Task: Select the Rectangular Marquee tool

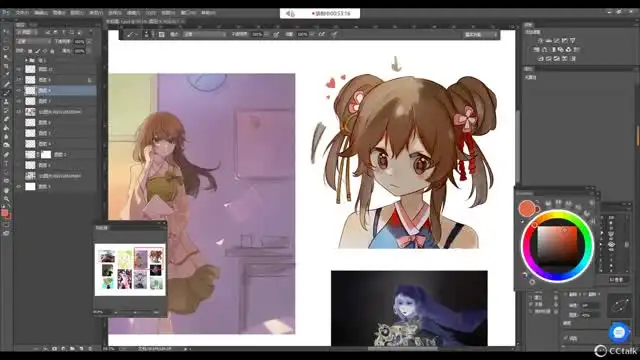Action: pyautogui.click(x=6, y=40)
